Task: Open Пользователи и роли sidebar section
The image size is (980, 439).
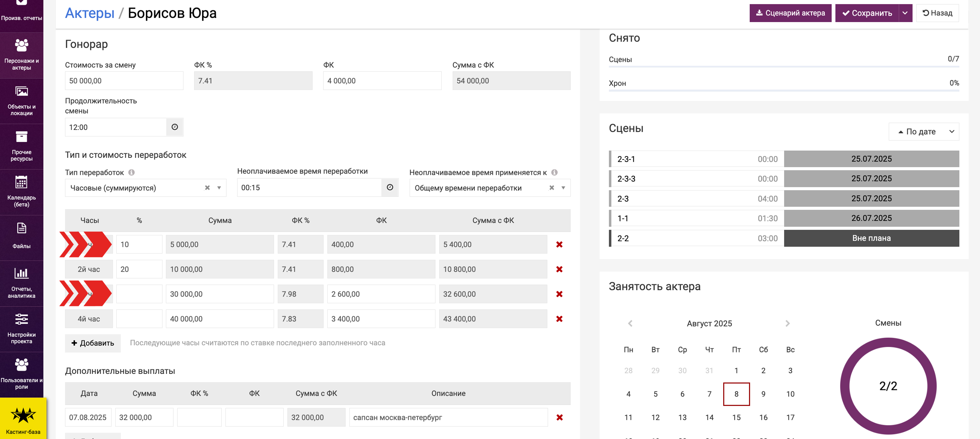Action: pos(22,375)
